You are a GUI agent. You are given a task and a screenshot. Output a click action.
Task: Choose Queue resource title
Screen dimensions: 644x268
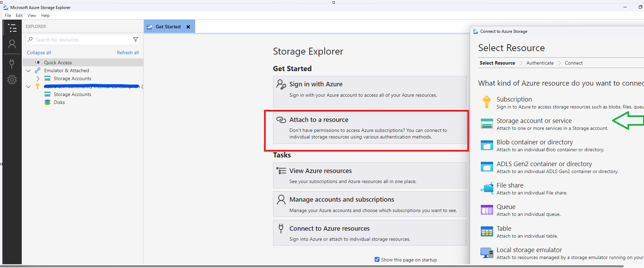coord(506,207)
